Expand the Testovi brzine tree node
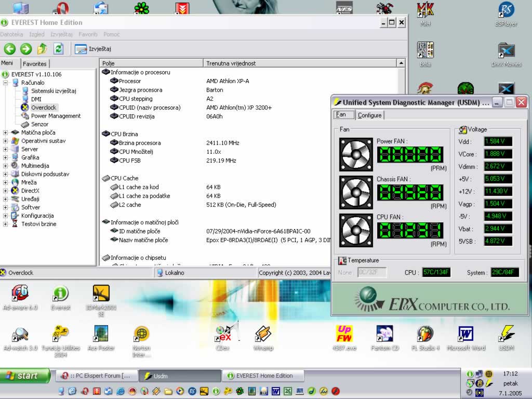Screen dimensions: 532x399 tap(6, 224)
